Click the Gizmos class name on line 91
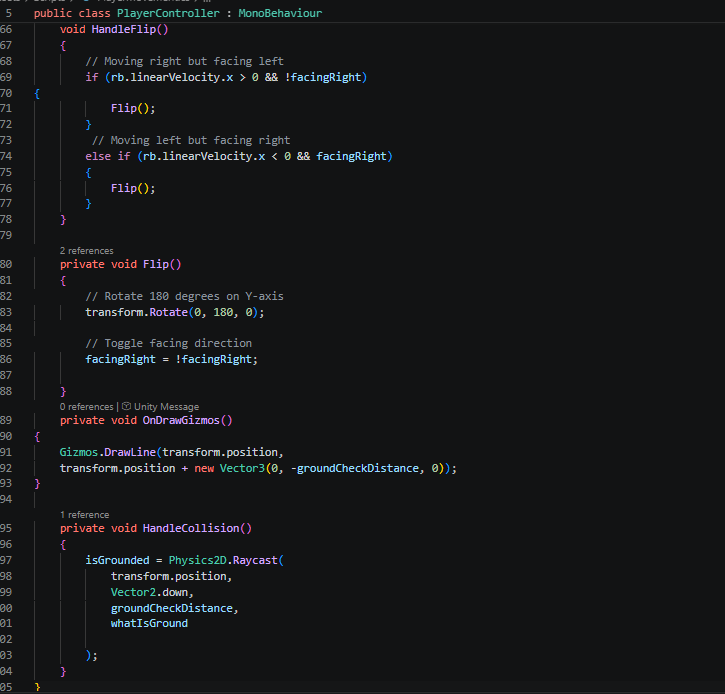This screenshot has height=694, width=725. click(79, 452)
